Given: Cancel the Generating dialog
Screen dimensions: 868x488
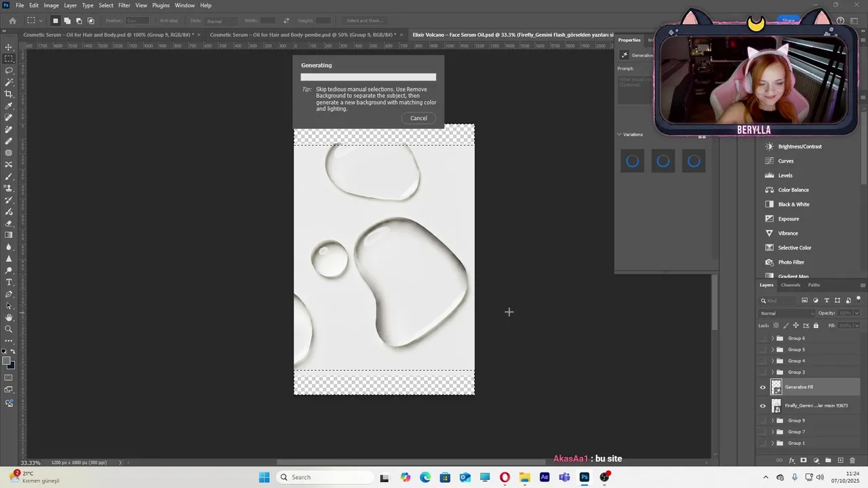Looking at the screenshot, I should 419,118.
